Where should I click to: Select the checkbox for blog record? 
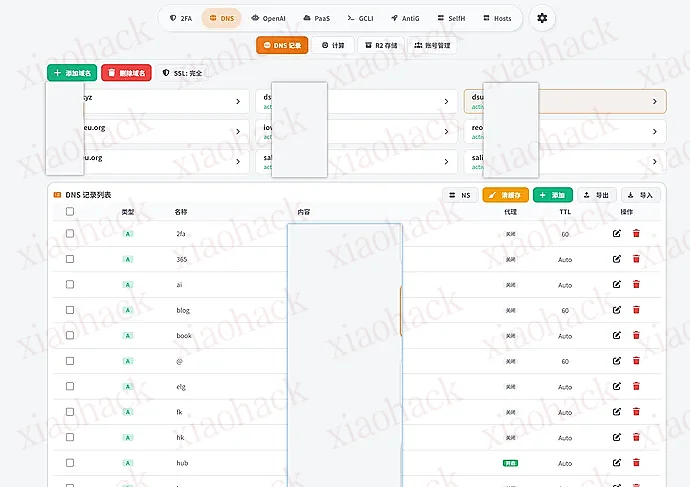(70, 310)
